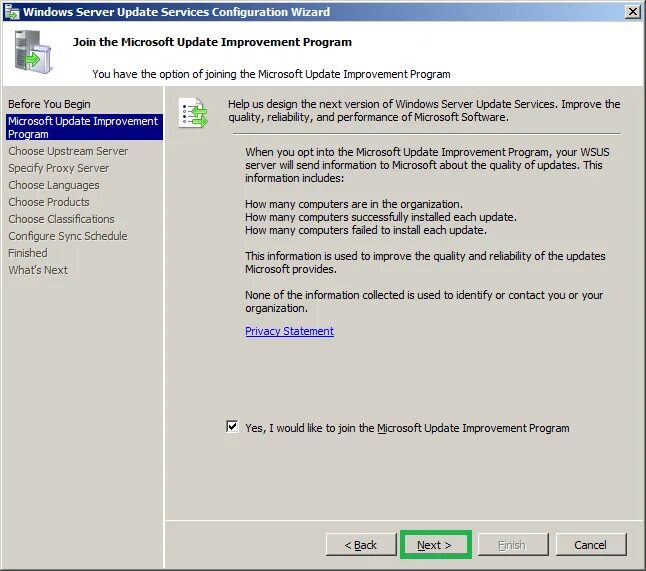This screenshot has width=646, height=571.
Task: Click the 'Help us design the next version' text
Action: coord(424,110)
